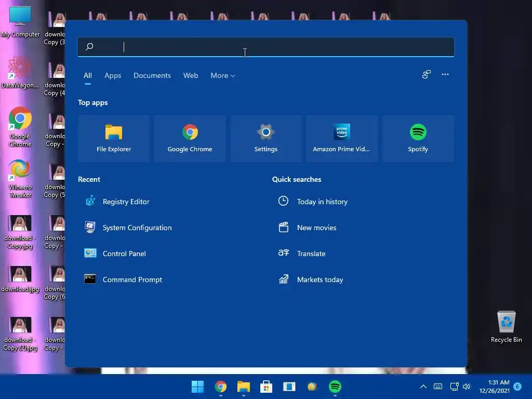Click the network tray icon
This screenshot has height=399, width=532.
click(x=454, y=387)
